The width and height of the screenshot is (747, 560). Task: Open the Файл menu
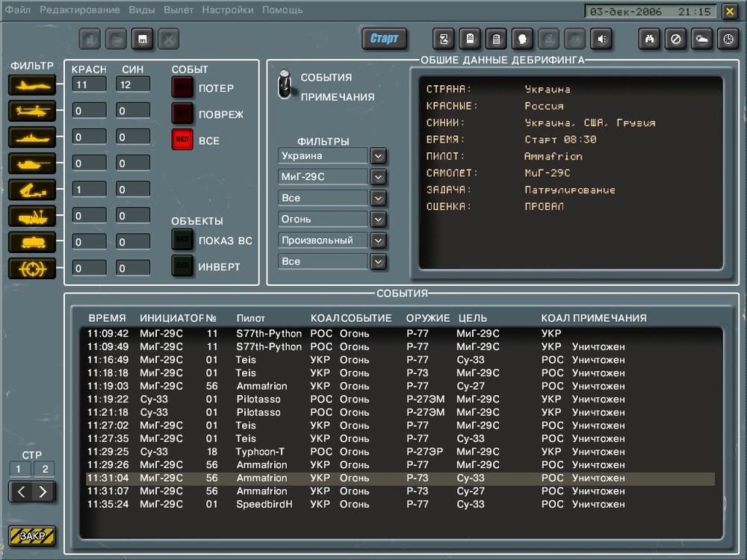pos(18,10)
